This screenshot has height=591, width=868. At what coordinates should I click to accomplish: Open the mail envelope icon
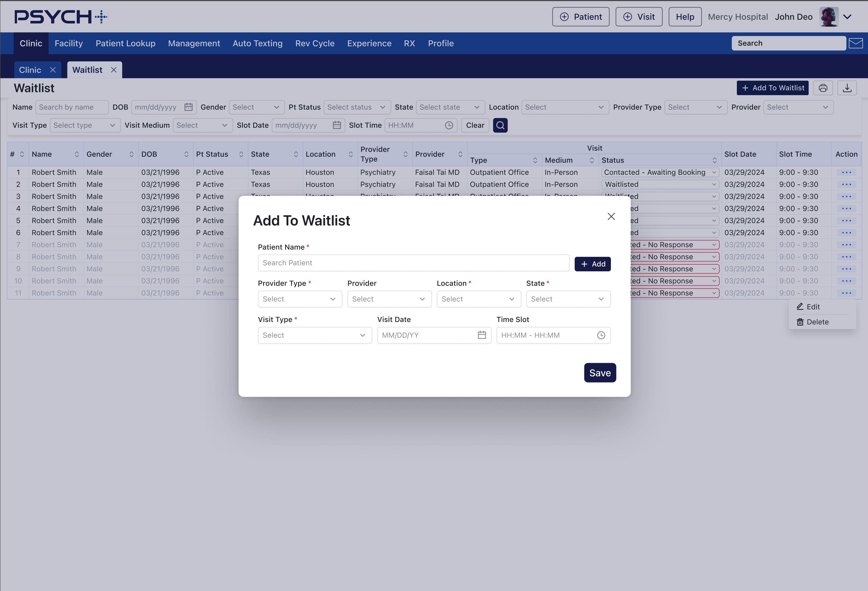[855, 43]
